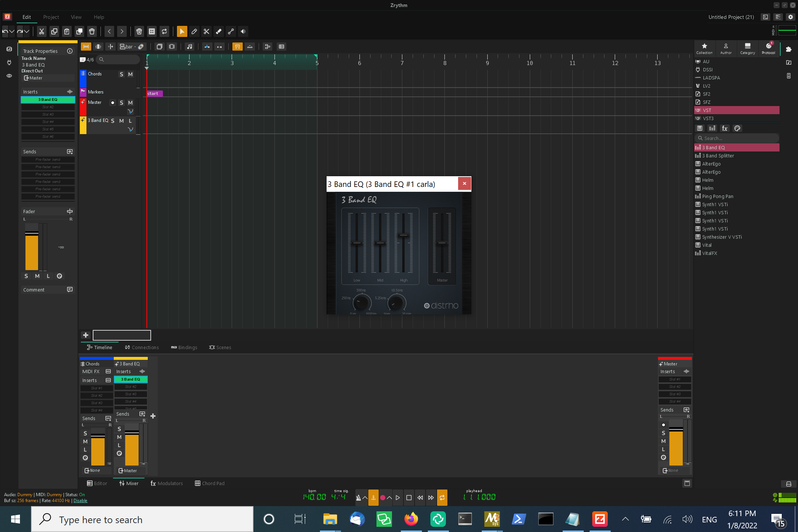Toggle loop playback in transport bar
The image size is (798, 532).
(442, 498)
